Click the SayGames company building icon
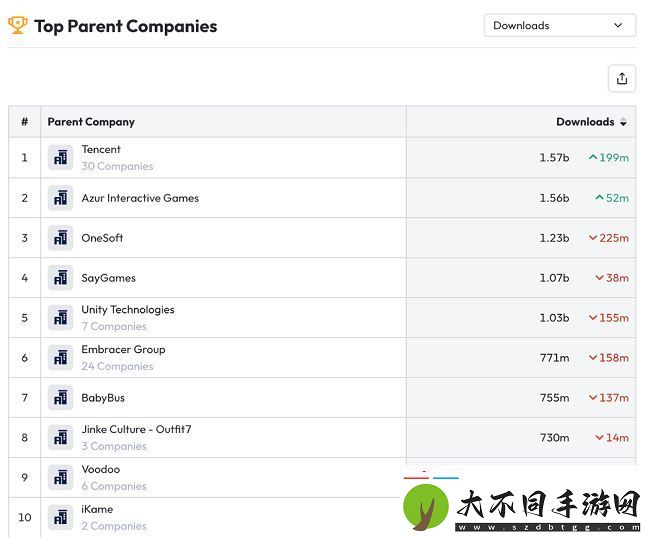The height and width of the screenshot is (537, 650). click(x=61, y=278)
